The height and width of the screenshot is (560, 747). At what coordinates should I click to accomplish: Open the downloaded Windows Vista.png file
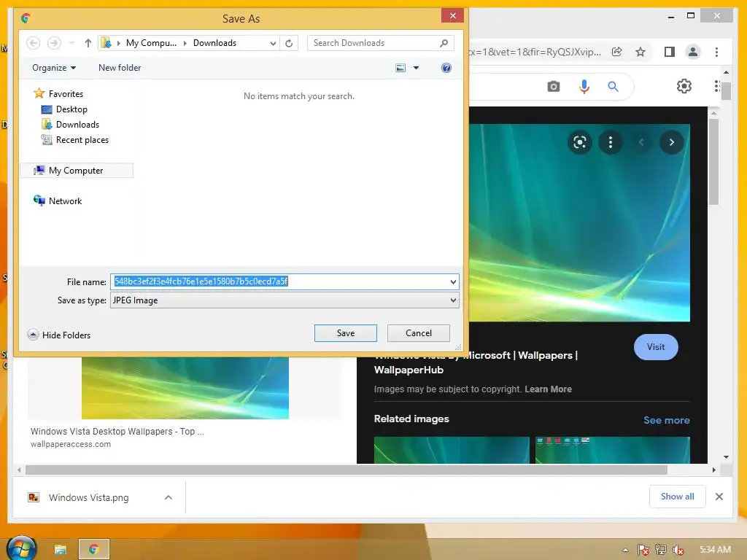click(x=88, y=497)
